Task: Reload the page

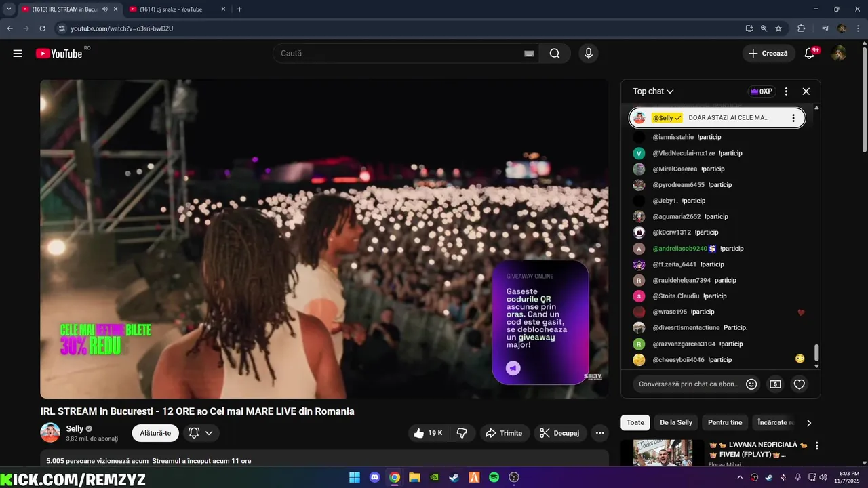Action: point(43,28)
